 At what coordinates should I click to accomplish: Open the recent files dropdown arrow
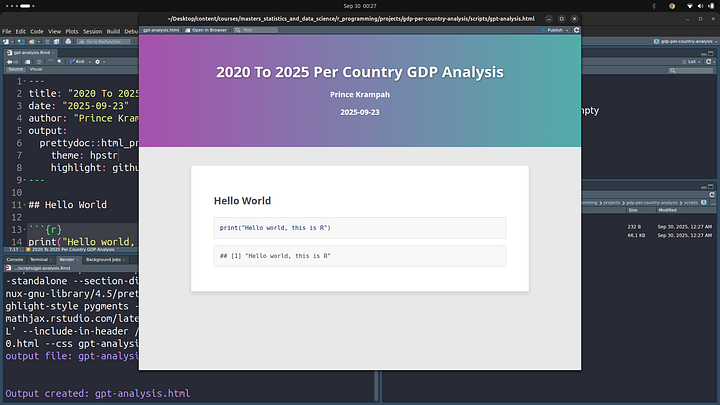(39, 42)
